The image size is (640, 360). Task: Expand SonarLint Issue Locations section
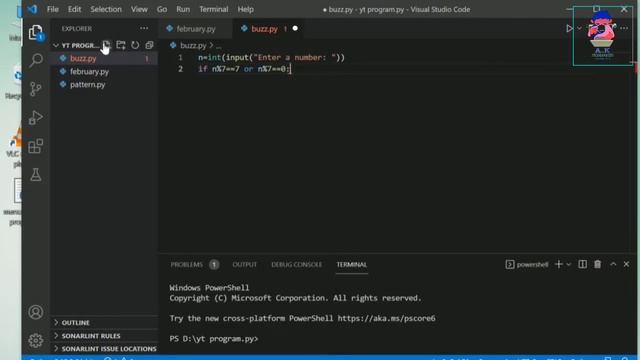(x=109, y=349)
